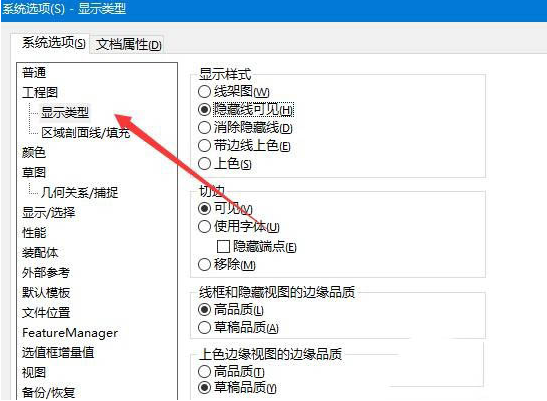Select 性能 in the options tree
Viewport: 547px width, 401px height.
34,232
